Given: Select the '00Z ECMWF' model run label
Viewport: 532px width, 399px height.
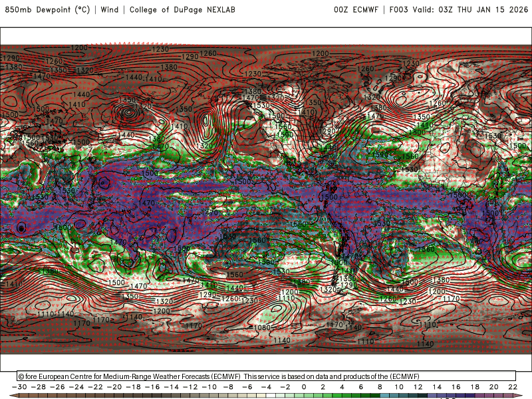Looking at the screenshot, I should click(356, 9).
